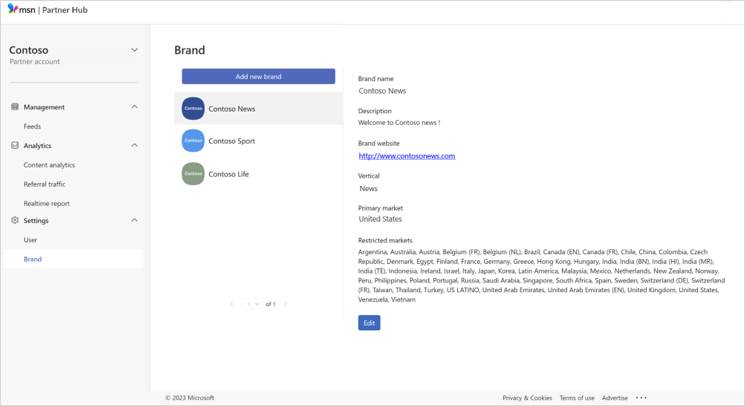This screenshot has width=745, height=406.
Task: Expand the Contoso partner account dropdown
Action: coord(134,50)
